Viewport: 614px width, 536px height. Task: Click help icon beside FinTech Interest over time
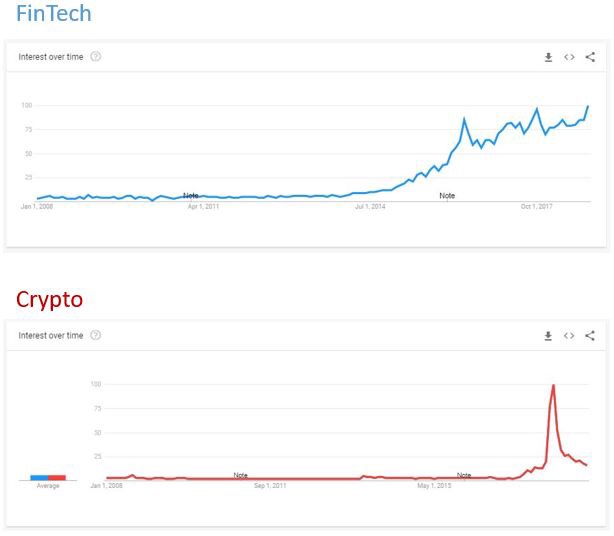(96, 57)
